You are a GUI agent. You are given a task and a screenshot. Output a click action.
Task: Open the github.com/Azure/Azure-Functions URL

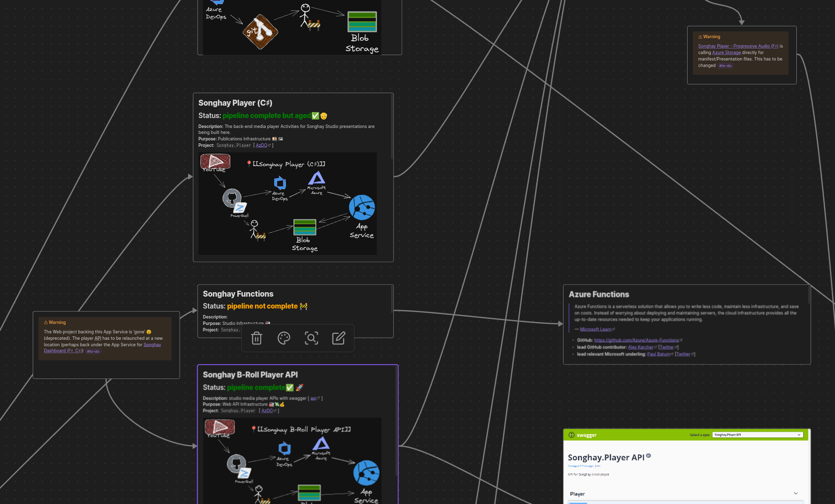(638, 340)
